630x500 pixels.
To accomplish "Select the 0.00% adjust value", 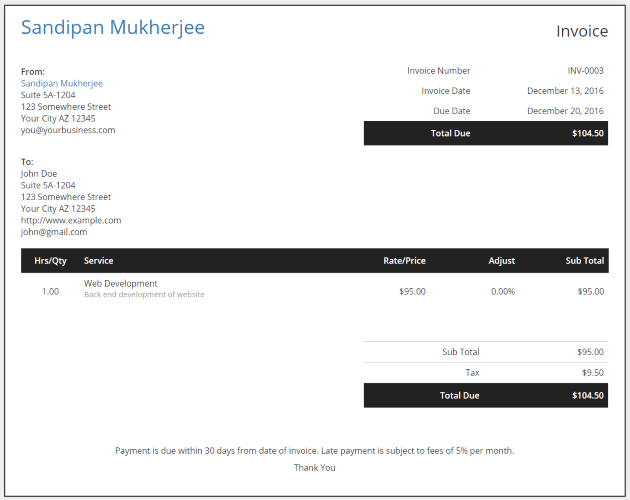I will 503,291.
